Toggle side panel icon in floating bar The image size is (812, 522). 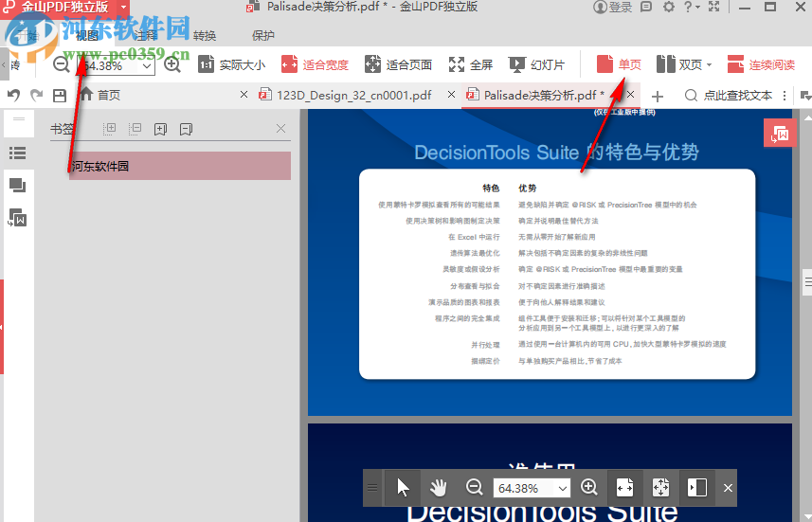(696, 488)
